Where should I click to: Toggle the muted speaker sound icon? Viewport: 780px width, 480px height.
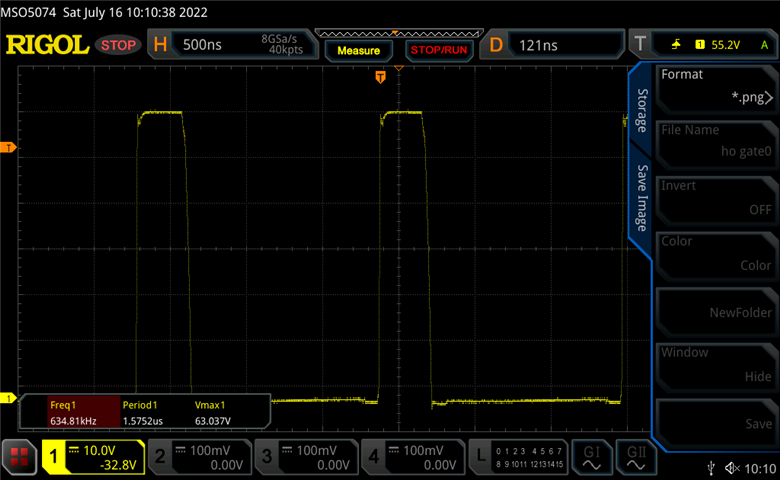pyautogui.click(x=732, y=468)
